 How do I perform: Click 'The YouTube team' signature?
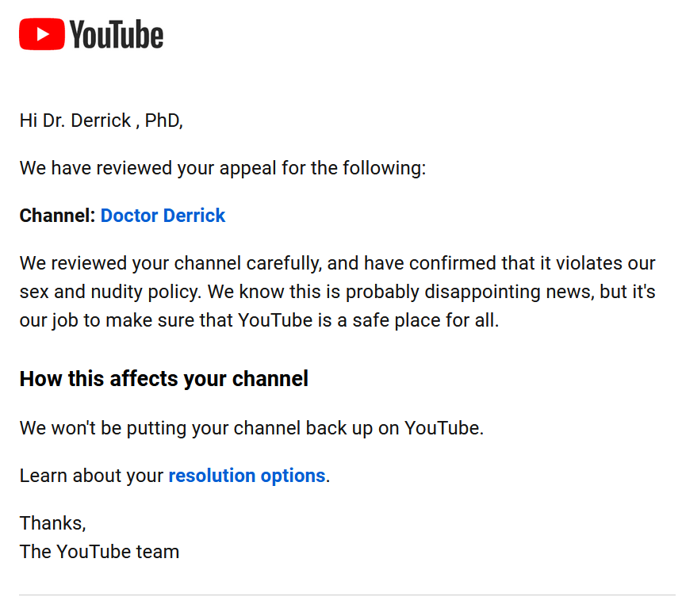pyautogui.click(x=99, y=552)
